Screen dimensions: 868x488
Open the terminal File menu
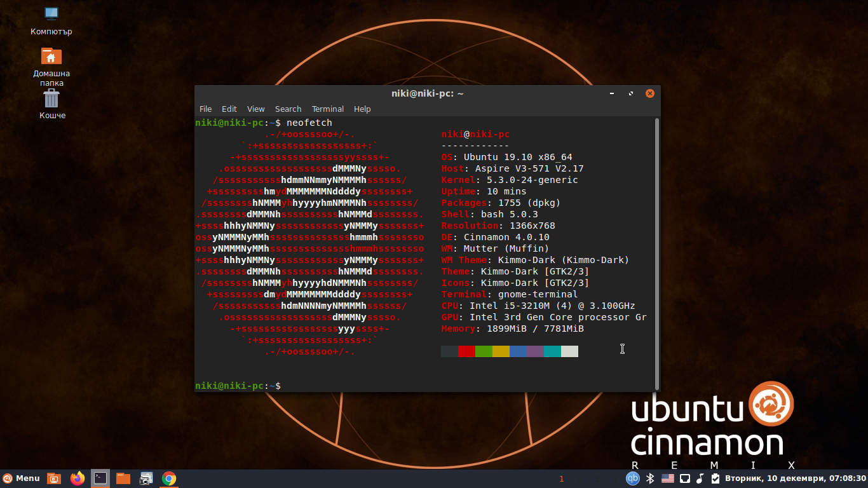(x=206, y=109)
